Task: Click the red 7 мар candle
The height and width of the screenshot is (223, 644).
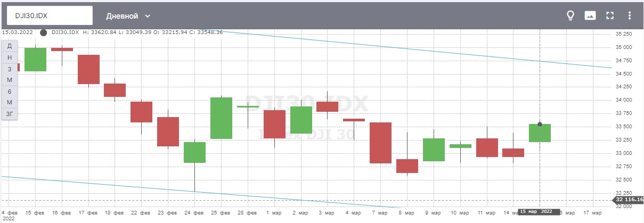Action: click(380, 143)
